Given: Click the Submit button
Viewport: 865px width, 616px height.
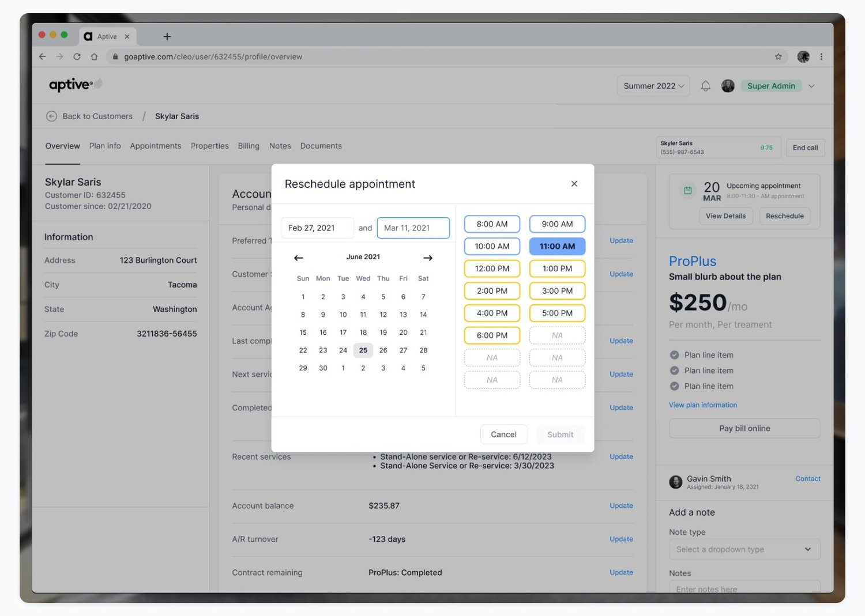Looking at the screenshot, I should [x=561, y=434].
